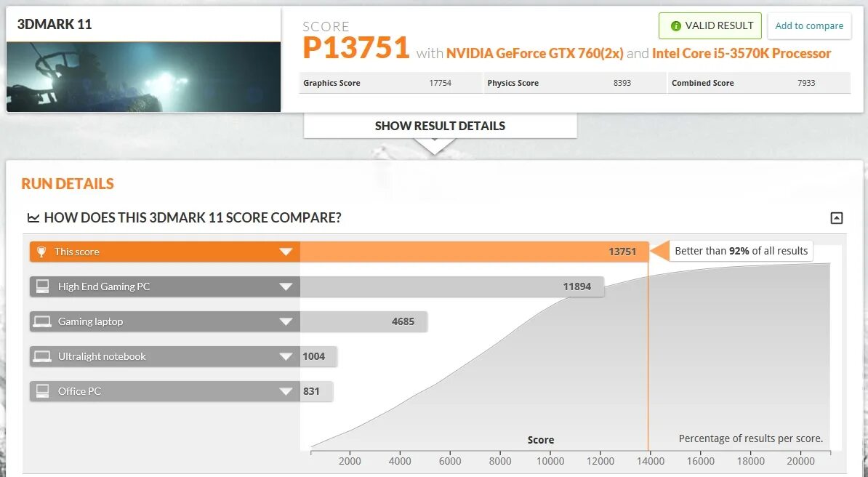Expand the Office PC dropdown

click(286, 390)
